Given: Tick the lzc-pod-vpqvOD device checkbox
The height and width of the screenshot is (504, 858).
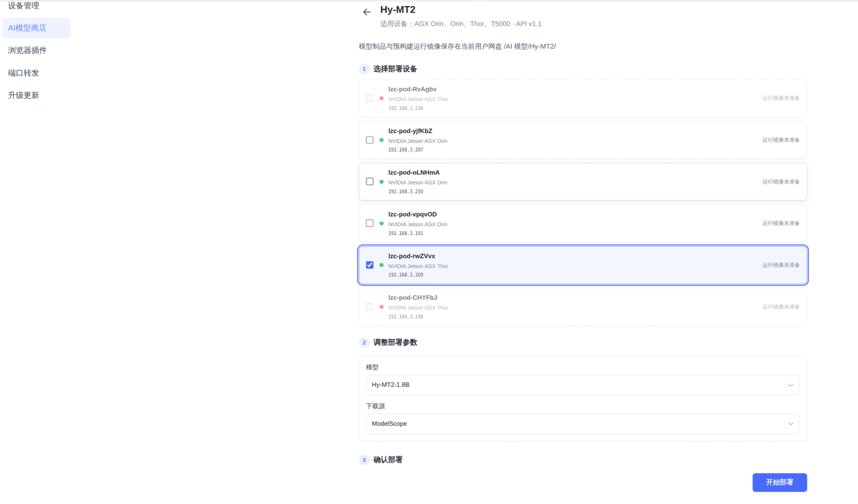Looking at the screenshot, I should point(370,223).
